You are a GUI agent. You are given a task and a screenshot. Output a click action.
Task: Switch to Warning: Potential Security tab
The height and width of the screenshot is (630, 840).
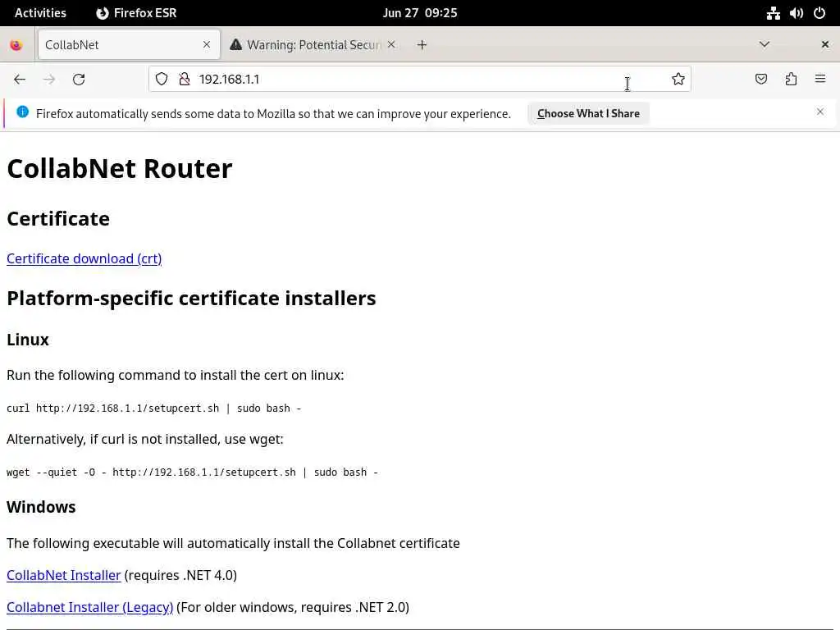pos(313,44)
